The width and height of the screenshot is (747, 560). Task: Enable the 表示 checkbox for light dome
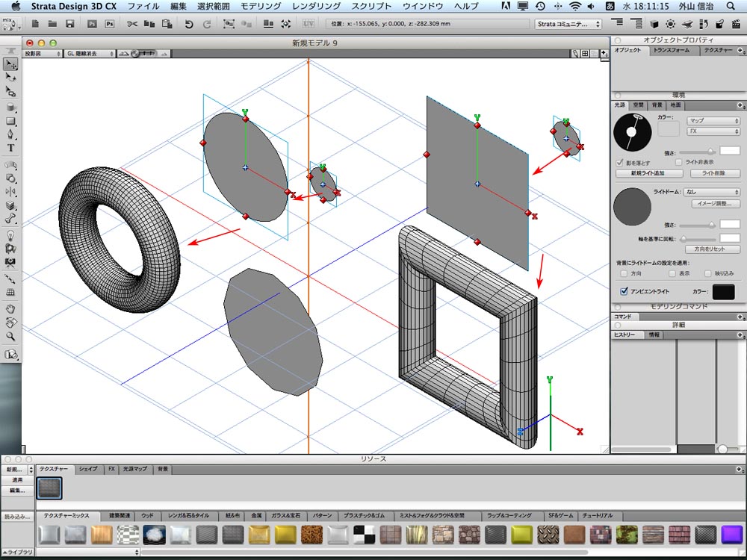[672, 273]
